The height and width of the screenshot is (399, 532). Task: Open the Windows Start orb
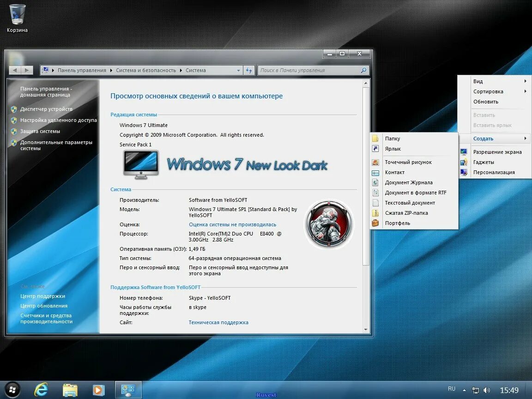point(12,390)
